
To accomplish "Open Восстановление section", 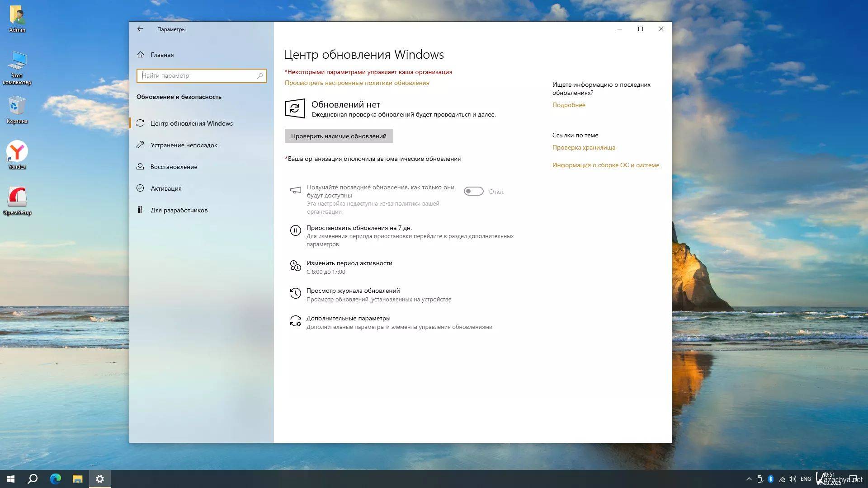I will click(x=174, y=167).
